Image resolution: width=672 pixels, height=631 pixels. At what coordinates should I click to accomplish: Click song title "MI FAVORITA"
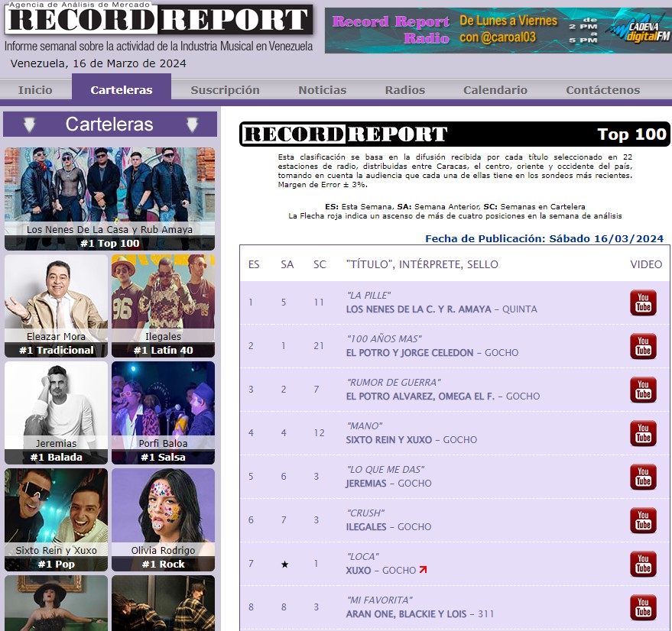coord(380,600)
